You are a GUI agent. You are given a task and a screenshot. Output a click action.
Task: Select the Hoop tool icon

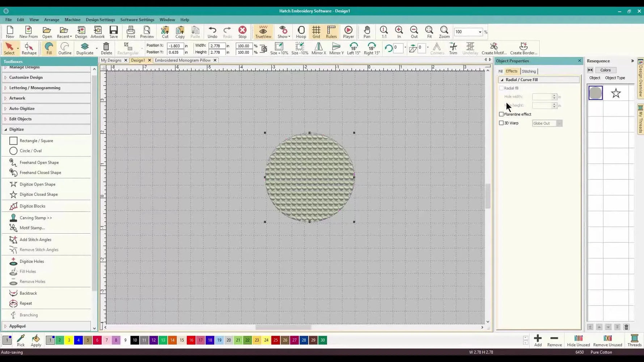pyautogui.click(x=301, y=32)
